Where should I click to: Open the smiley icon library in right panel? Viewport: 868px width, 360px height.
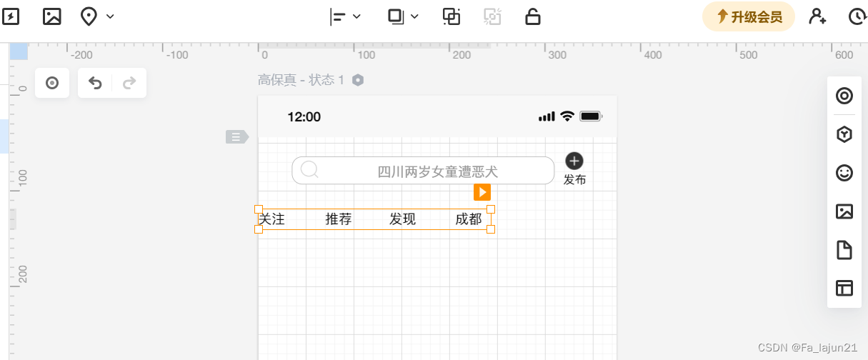[x=844, y=173]
